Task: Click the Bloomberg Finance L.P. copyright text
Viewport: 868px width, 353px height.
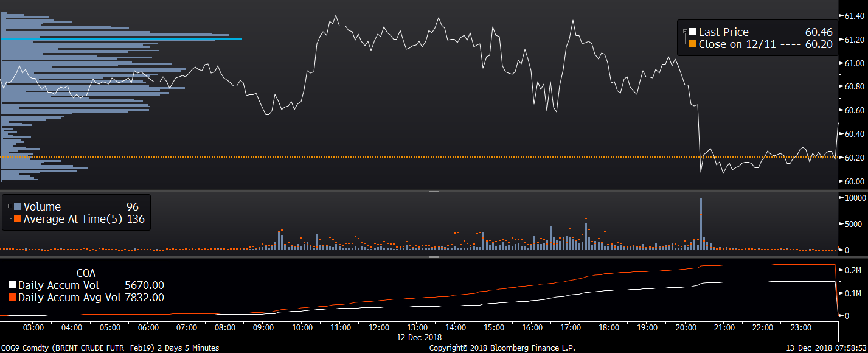Action: (x=502, y=348)
